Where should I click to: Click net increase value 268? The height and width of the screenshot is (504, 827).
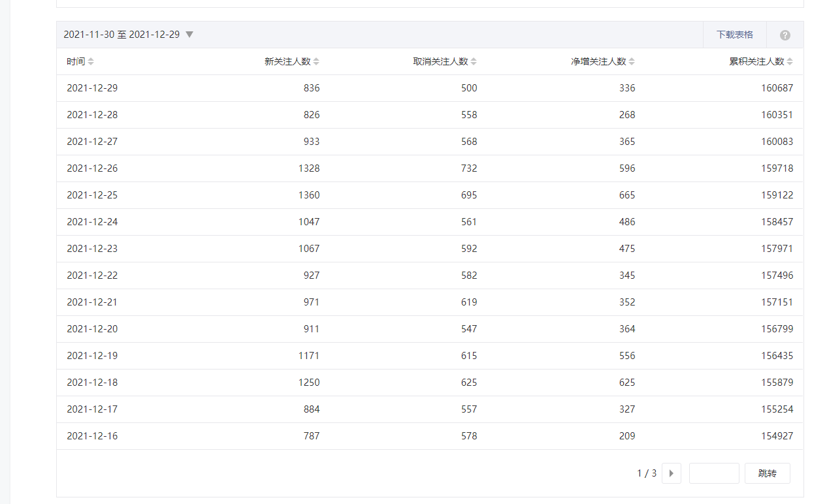[627, 115]
